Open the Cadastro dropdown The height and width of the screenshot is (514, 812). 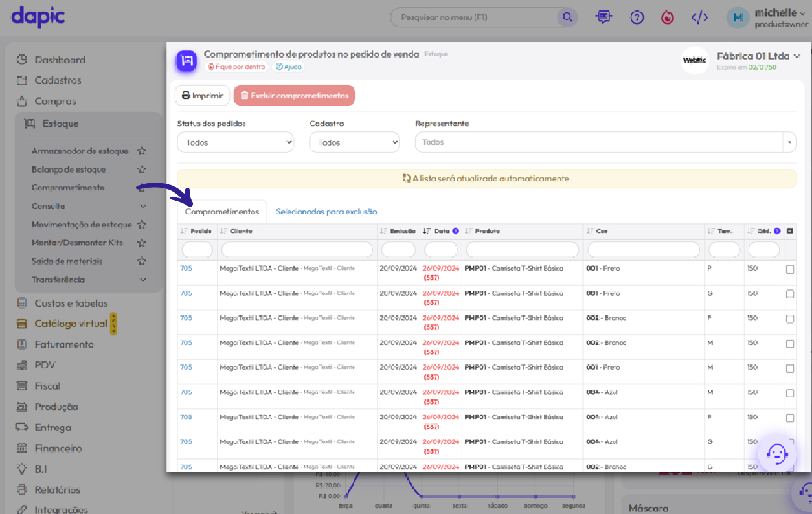point(354,142)
